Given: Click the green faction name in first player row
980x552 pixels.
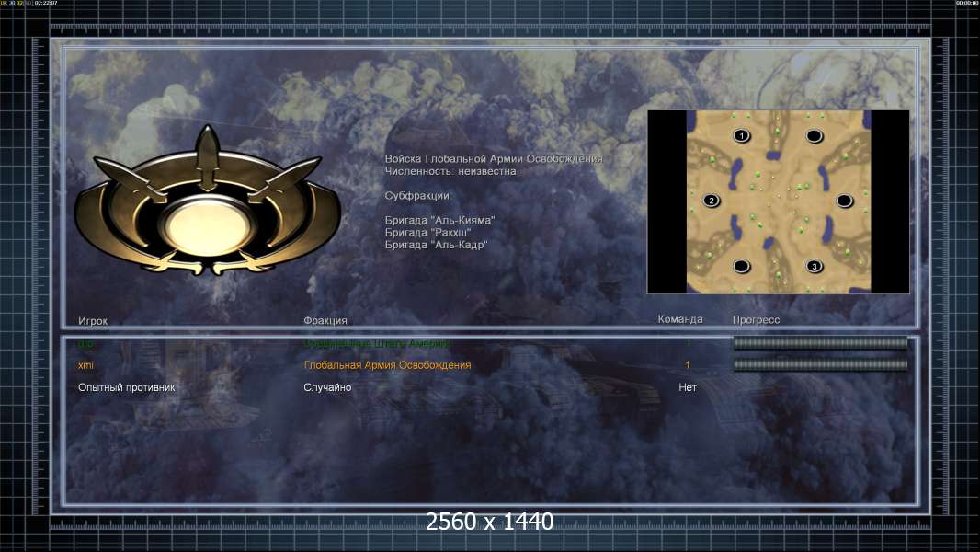Looking at the screenshot, I should click(x=377, y=343).
